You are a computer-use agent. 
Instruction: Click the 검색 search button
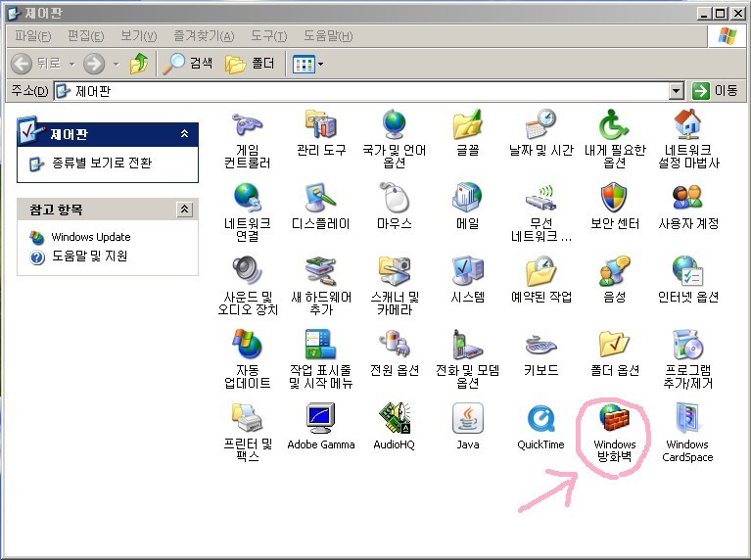coord(187,64)
